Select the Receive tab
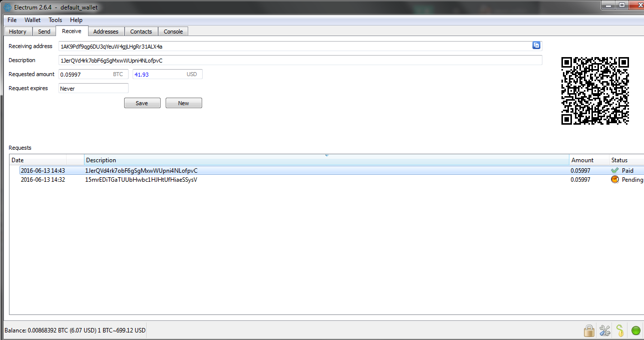644x340 pixels. tap(72, 31)
